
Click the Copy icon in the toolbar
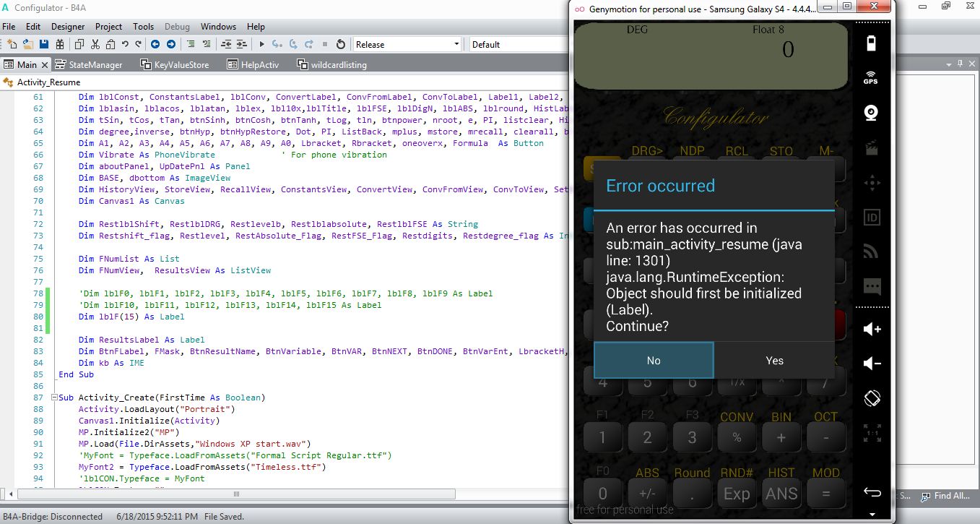click(x=80, y=44)
